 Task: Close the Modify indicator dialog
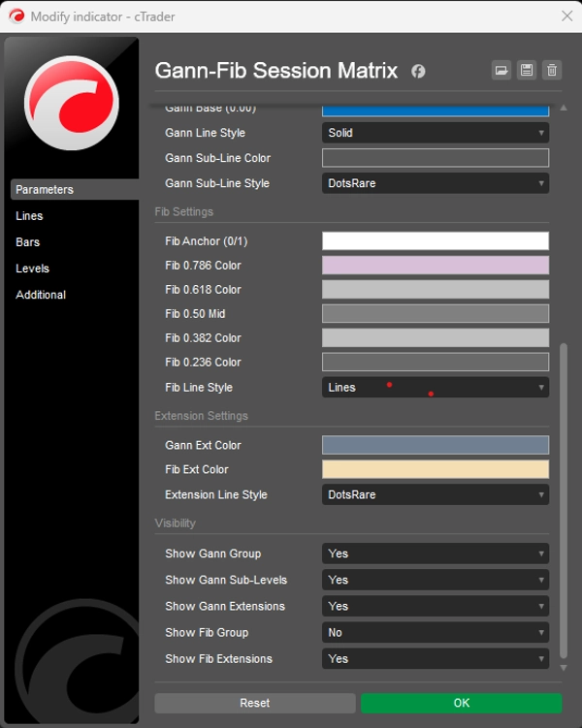[x=566, y=16]
